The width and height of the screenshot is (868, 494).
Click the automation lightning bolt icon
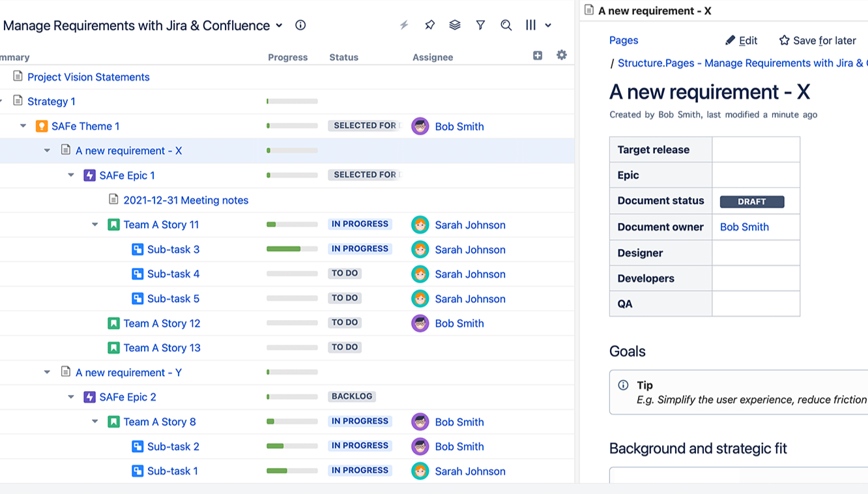pos(404,25)
